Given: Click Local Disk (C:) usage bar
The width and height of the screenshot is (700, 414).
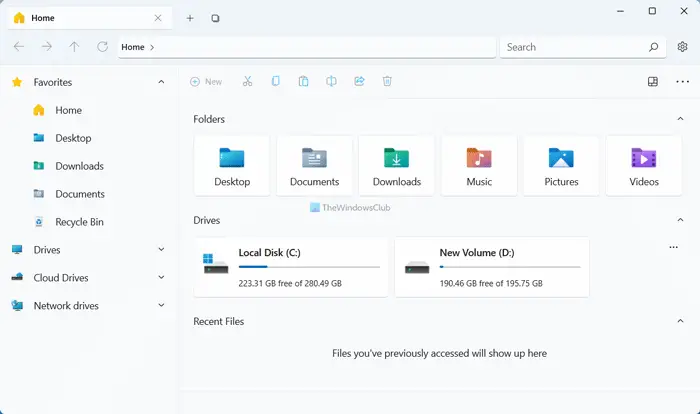Looking at the screenshot, I should [x=309, y=267].
